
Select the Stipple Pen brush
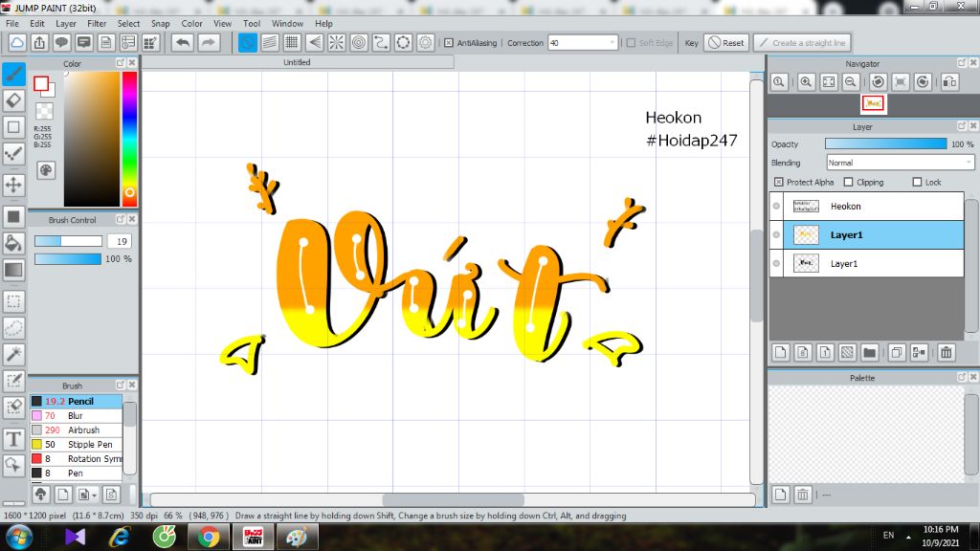coord(76,444)
